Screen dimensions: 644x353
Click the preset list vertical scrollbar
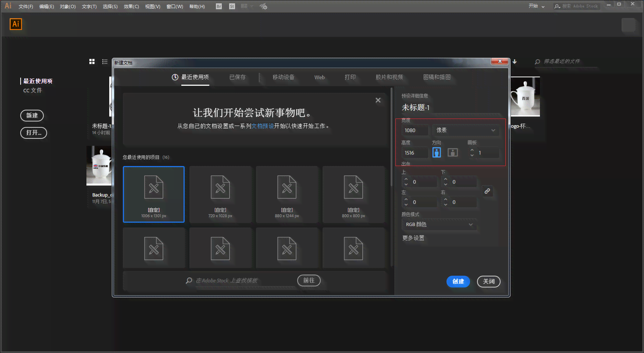[x=391, y=137]
